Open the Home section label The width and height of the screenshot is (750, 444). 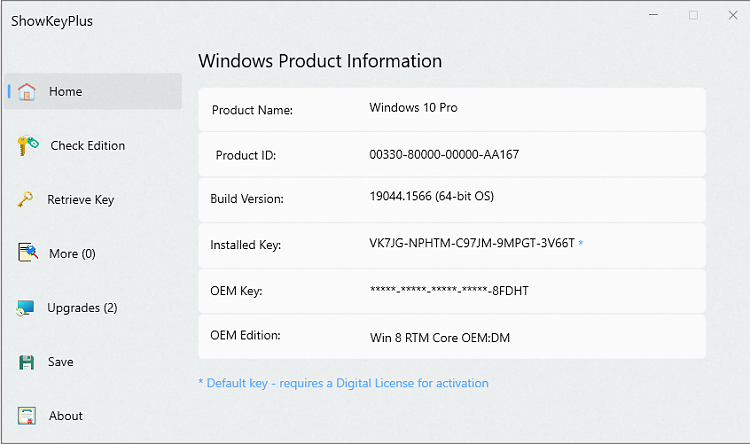point(66,91)
